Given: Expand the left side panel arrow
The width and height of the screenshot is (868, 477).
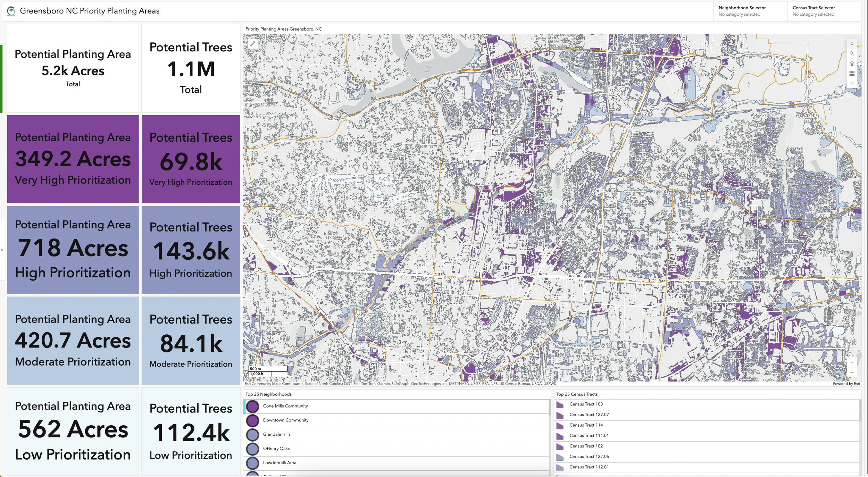Looking at the screenshot, I should point(2,250).
